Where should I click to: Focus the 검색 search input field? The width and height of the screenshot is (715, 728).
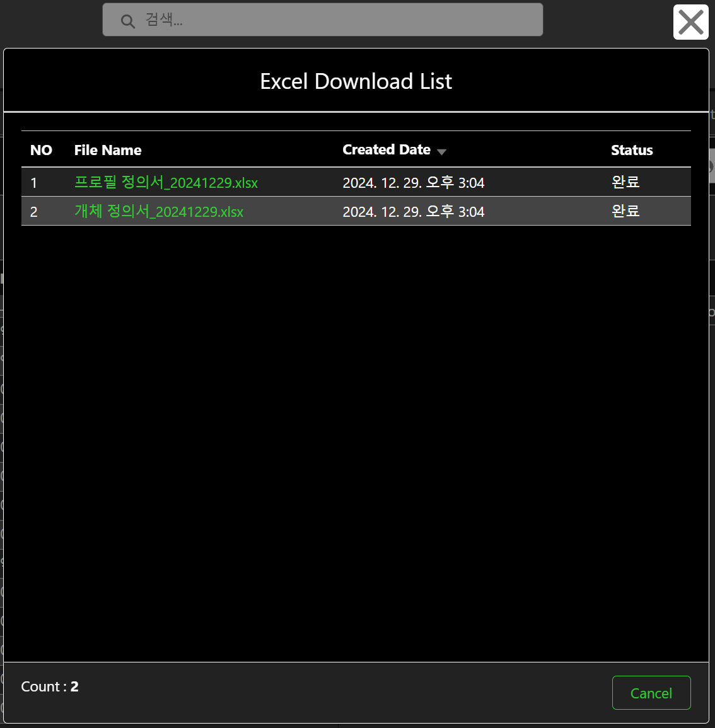tap(322, 20)
